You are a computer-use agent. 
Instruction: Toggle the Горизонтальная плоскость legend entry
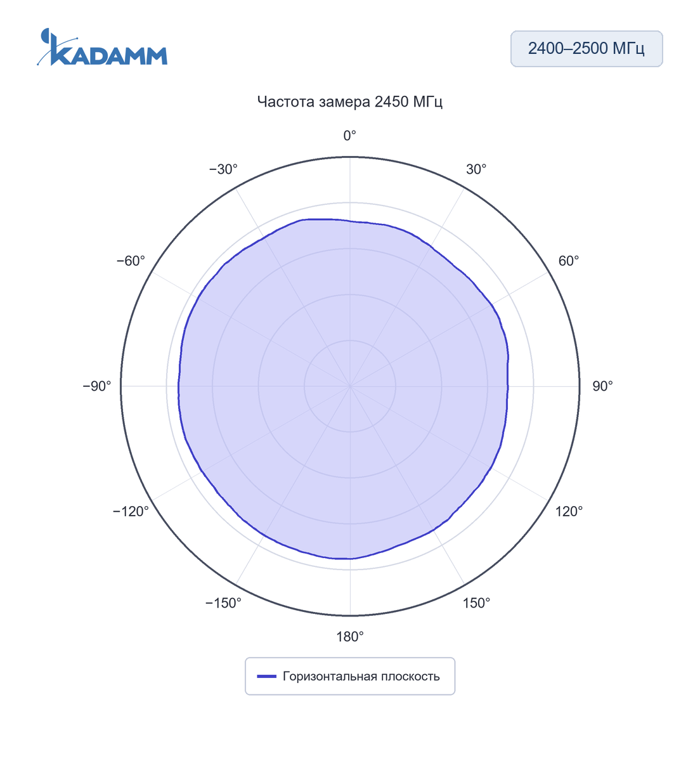coord(350,676)
